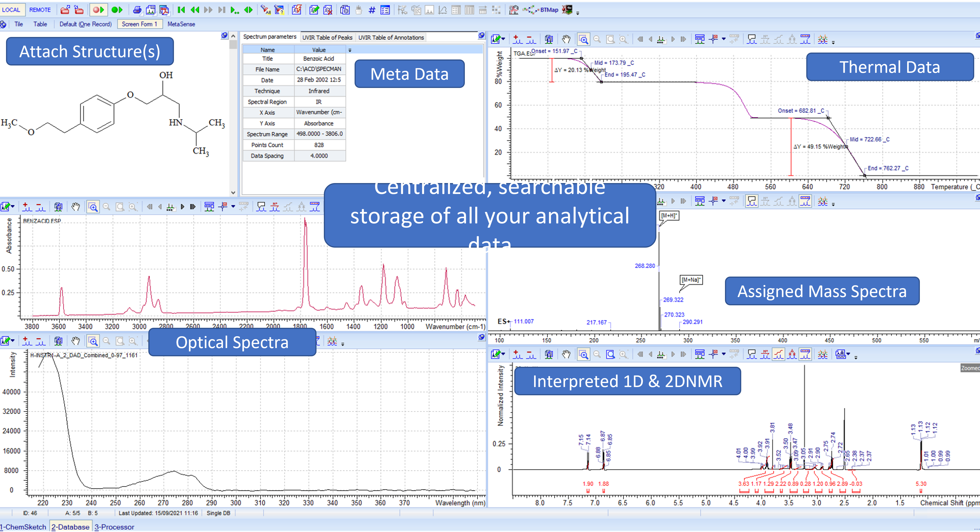Expand the Value column dropdown arrow
Screen dimensions: 980x532
click(350, 50)
